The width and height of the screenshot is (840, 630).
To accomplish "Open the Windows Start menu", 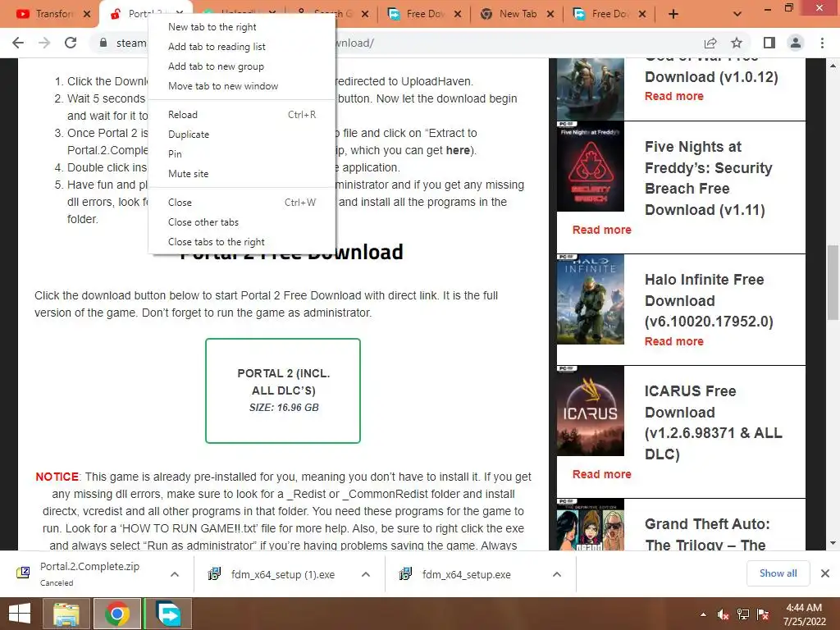I will pyautogui.click(x=20, y=614).
